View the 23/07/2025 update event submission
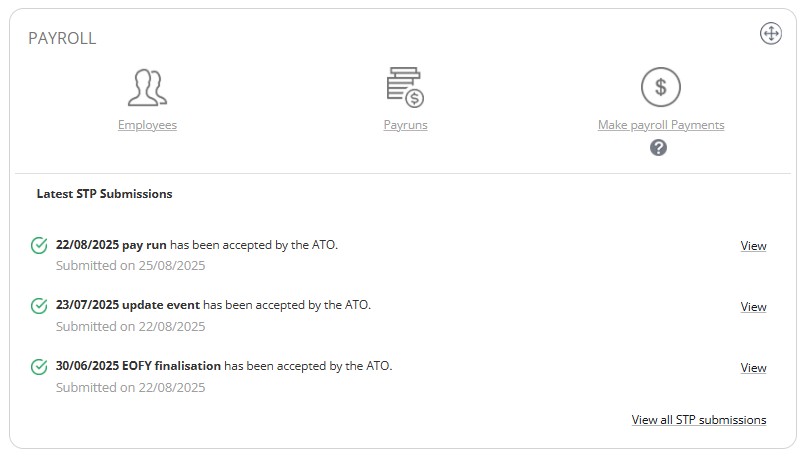 (x=753, y=307)
